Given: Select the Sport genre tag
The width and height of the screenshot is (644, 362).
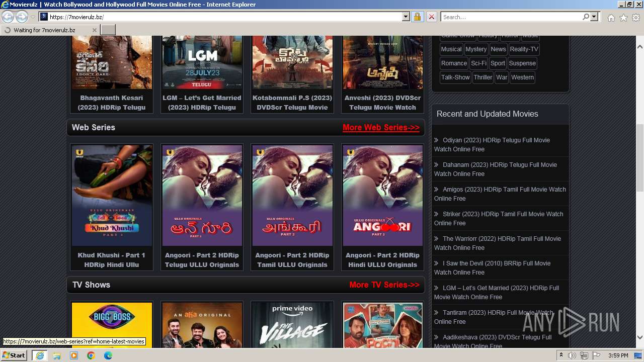Looking at the screenshot, I should coord(498,63).
